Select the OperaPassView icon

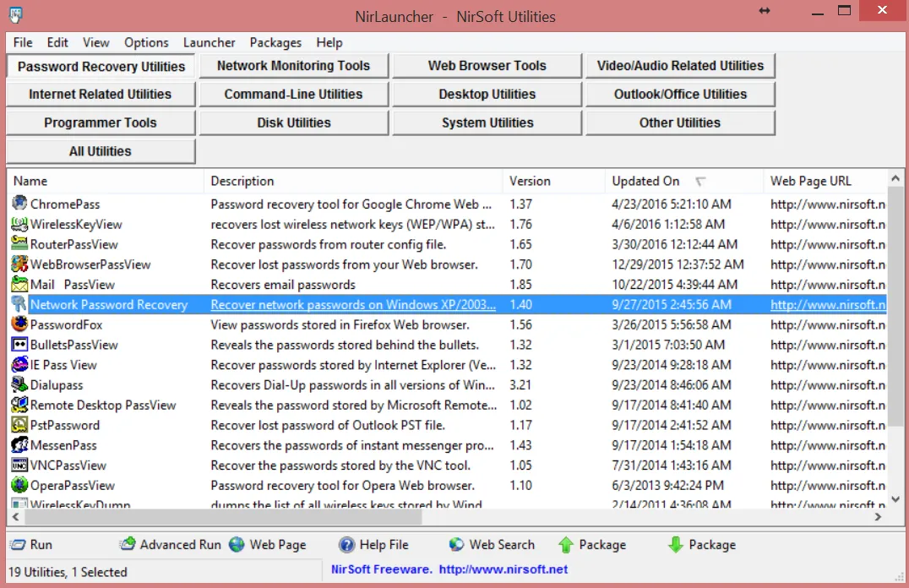(19, 485)
